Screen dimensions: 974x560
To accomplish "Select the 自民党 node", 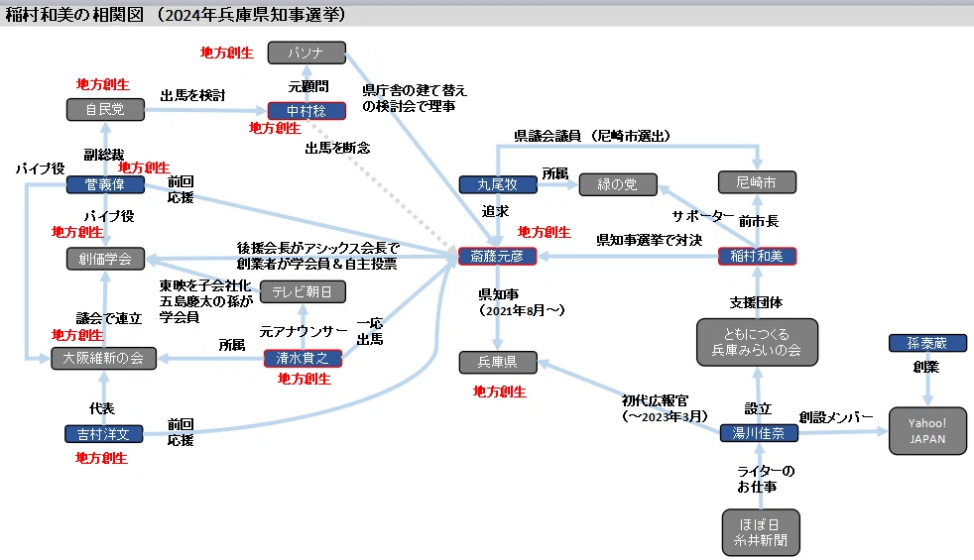I will click(x=105, y=109).
